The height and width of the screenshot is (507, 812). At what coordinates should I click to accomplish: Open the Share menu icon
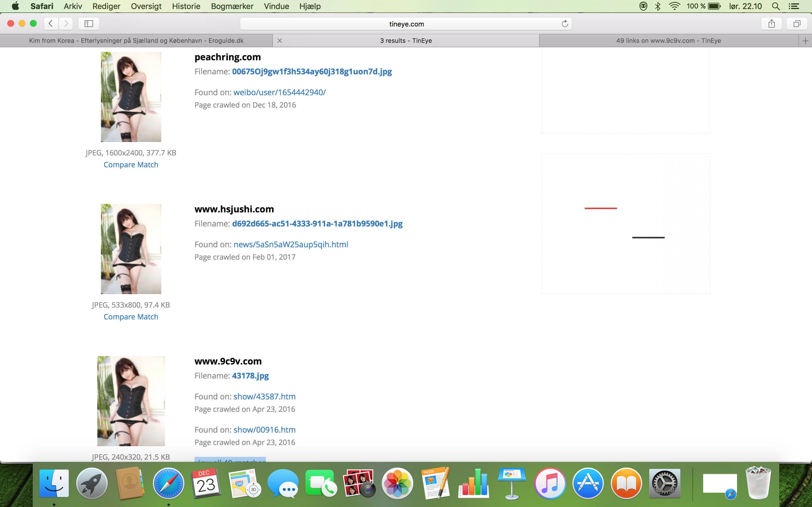pyautogui.click(x=771, y=23)
